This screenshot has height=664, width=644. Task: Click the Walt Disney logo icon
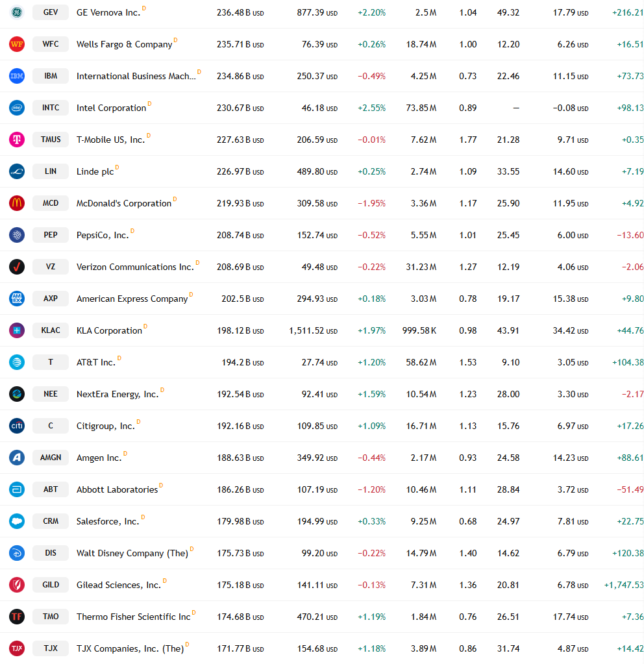[x=17, y=552]
